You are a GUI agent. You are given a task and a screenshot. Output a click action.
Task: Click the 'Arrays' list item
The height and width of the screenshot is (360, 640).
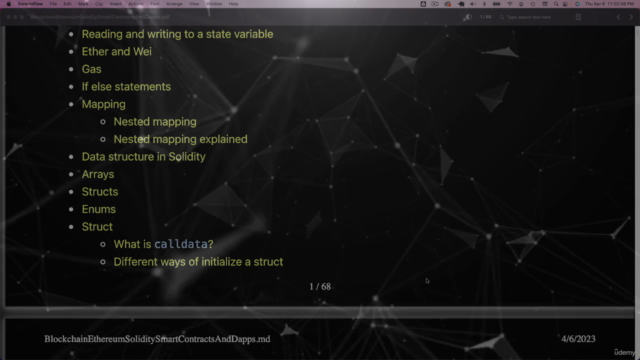(98, 174)
